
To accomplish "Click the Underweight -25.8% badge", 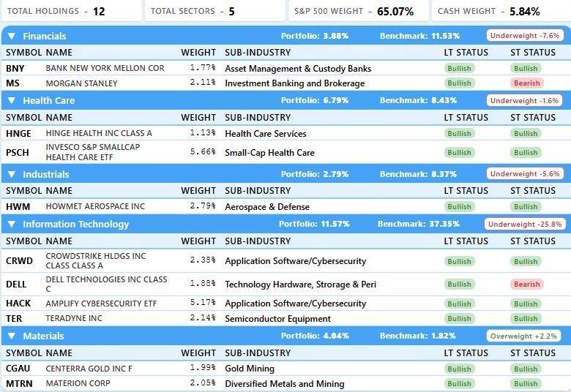I will [x=525, y=225].
